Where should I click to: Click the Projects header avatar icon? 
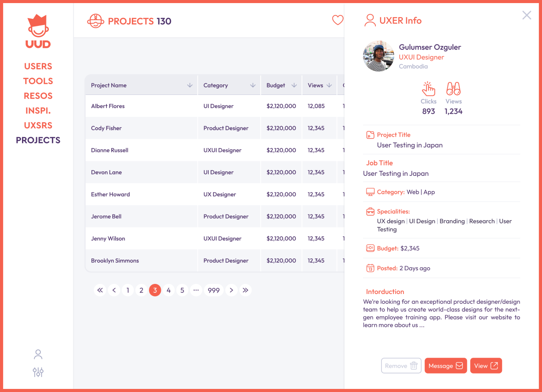[x=95, y=21]
